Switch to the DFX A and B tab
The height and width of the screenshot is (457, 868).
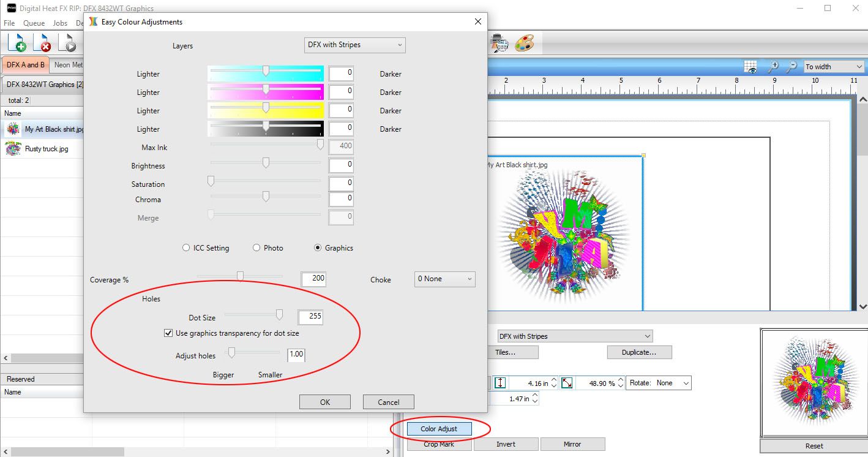pyautogui.click(x=26, y=64)
